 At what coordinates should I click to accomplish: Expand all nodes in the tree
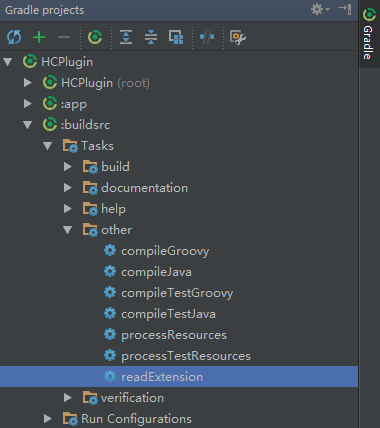coord(126,37)
